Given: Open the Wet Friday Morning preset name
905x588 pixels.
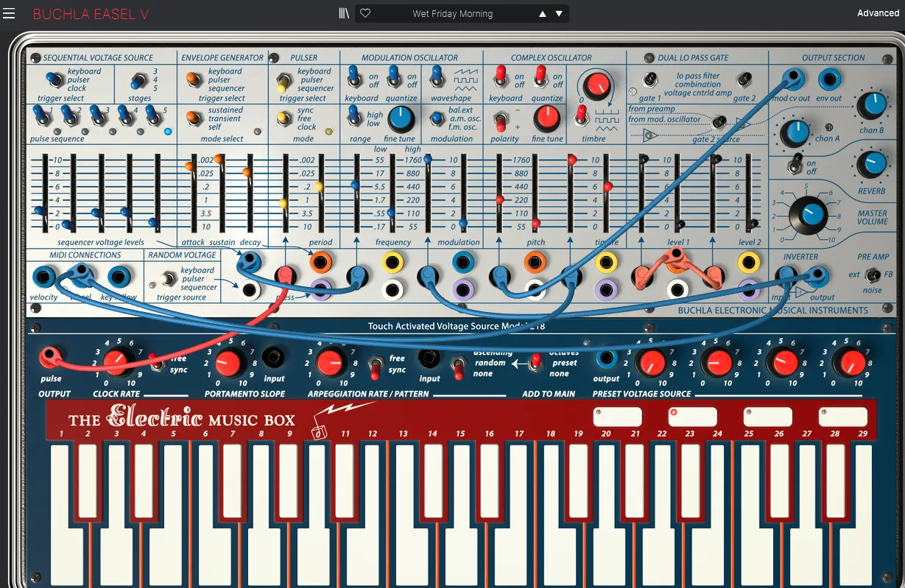Looking at the screenshot, I should (453, 13).
